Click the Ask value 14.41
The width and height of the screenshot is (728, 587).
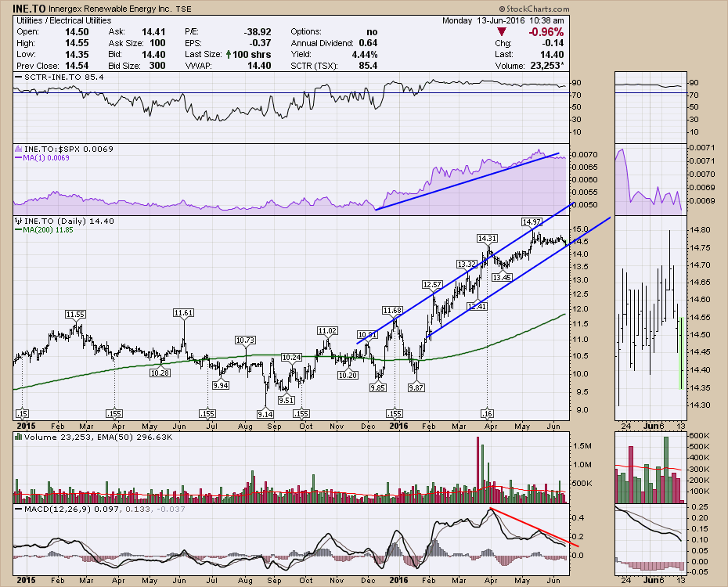click(153, 32)
